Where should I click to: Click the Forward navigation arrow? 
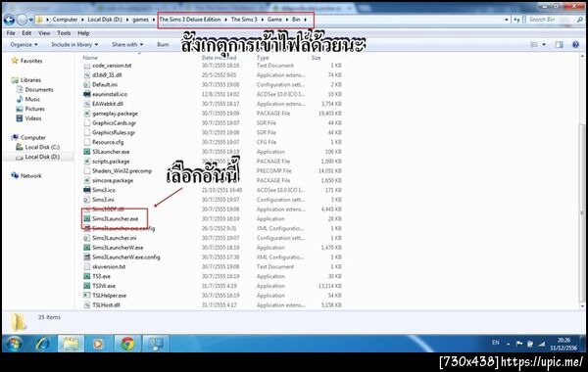[x=23, y=20]
